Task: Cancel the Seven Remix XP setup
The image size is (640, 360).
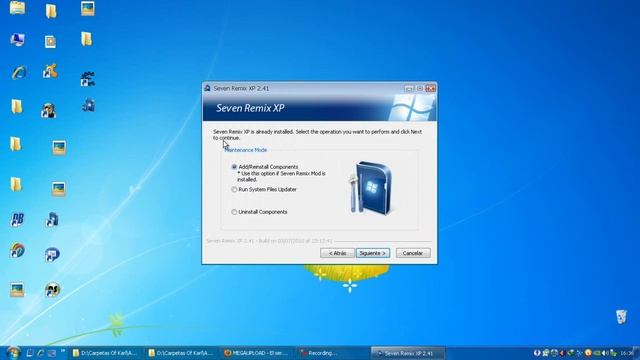Action: pos(413,253)
